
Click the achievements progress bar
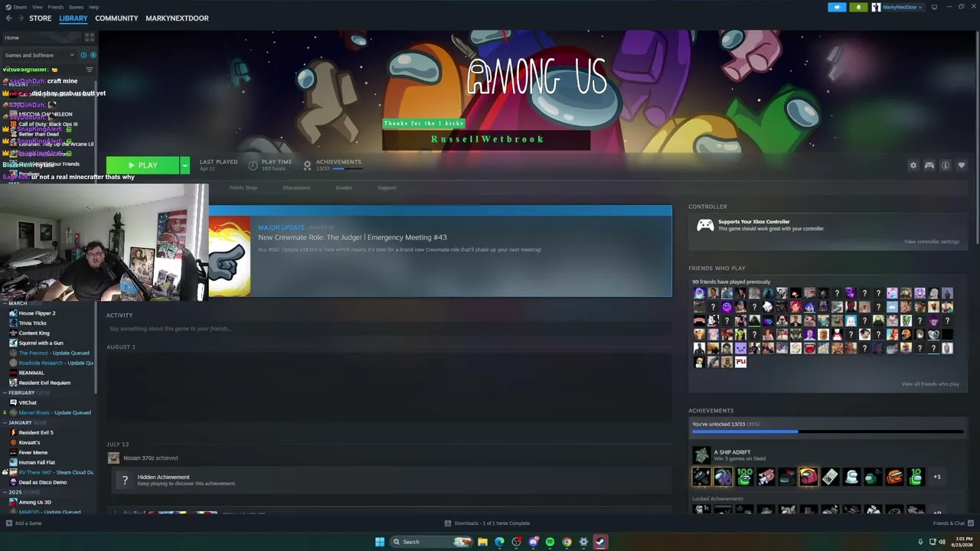pyautogui.click(x=828, y=432)
